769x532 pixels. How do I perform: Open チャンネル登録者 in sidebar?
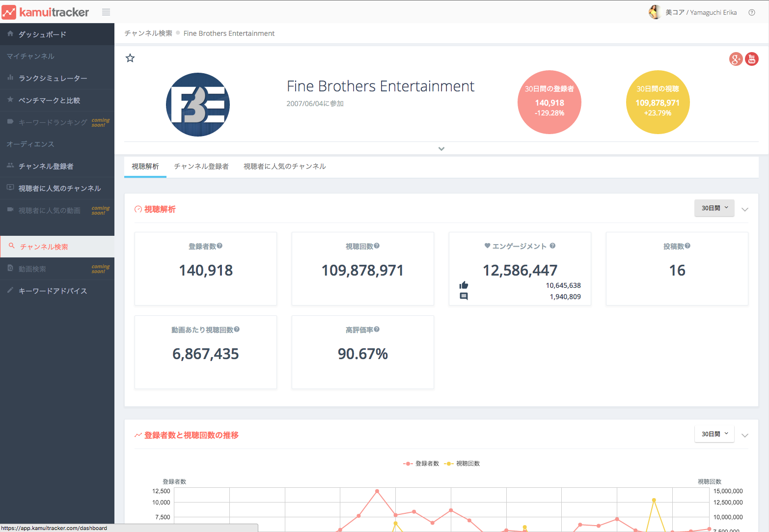pyautogui.click(x=57, y=166)
